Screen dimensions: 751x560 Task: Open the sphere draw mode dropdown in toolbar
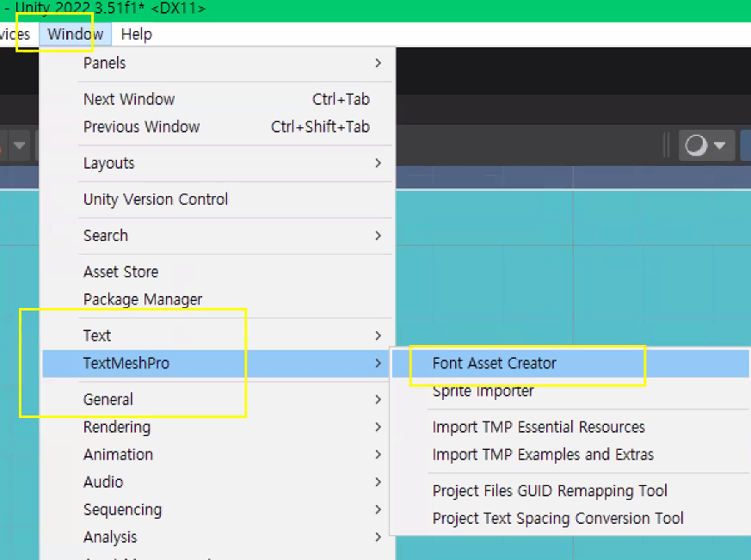[x=707, y=145]
